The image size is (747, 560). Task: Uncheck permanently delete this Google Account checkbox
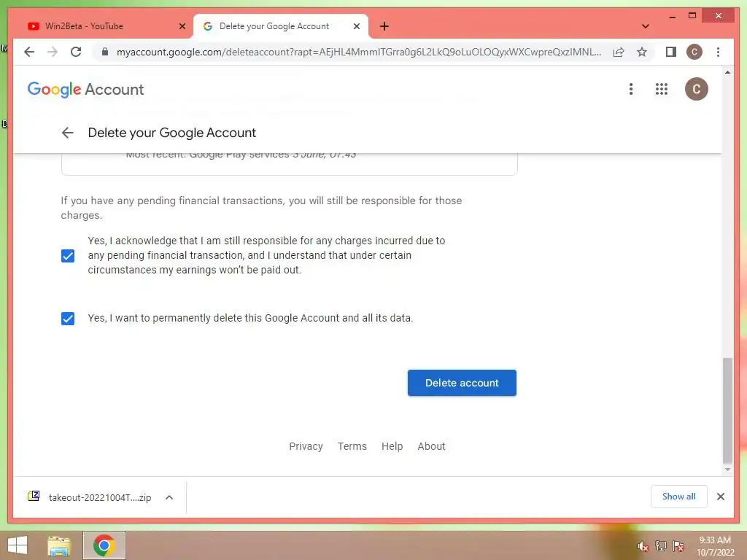click(x=68, y=318)
